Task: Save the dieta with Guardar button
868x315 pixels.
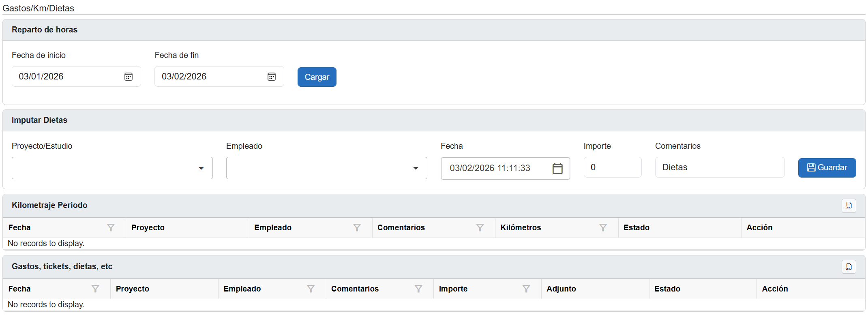Action: coord(827,168)
